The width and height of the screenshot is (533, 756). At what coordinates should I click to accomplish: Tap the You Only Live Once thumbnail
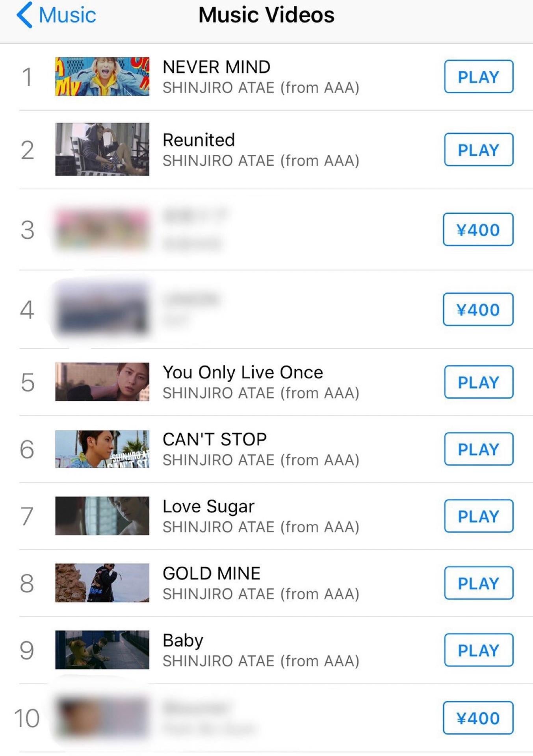102,382
